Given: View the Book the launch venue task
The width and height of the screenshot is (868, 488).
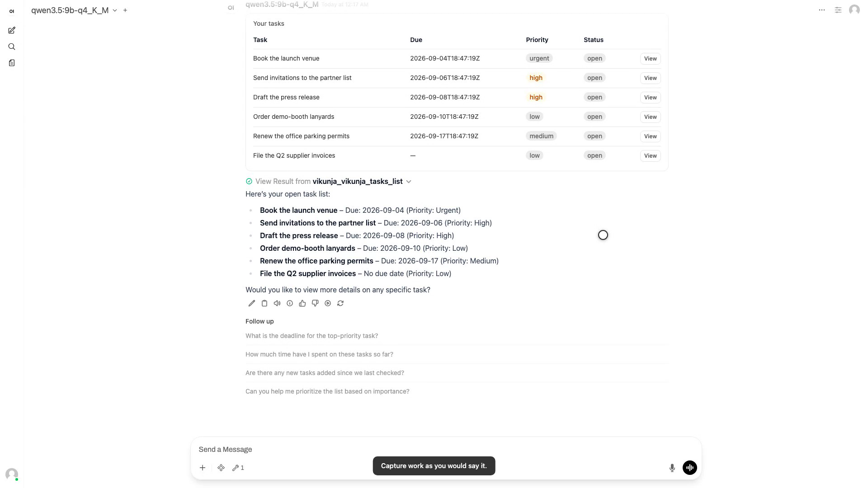Looking at the screenshot, I should (x=651, y=59).
